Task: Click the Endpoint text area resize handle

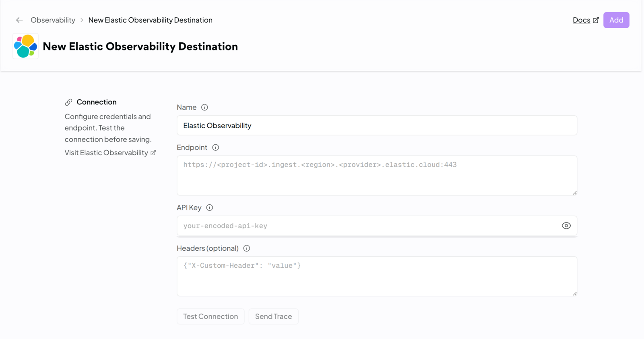Action: [x=575, y=193]
